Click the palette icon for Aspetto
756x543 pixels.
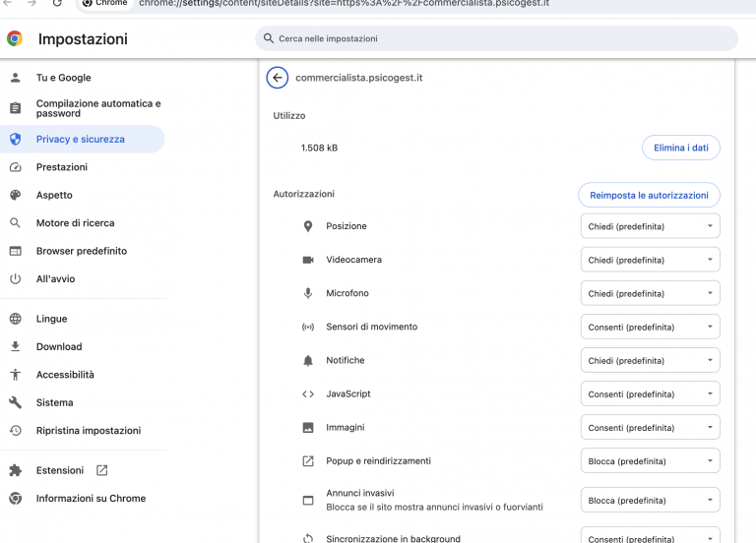[x=15, y=196]
